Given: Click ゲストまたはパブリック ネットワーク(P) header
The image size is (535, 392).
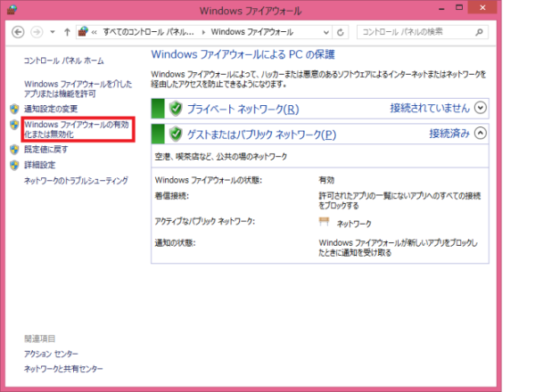Looking at the screenshot, I should (x=261, y=135).
